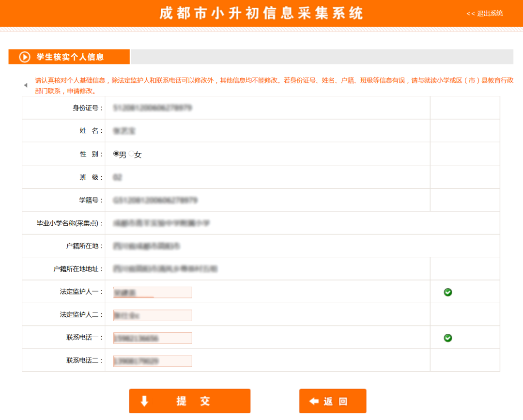
Task: Click the green checkmark next to 法定监护人一
Action: (447, 292)
